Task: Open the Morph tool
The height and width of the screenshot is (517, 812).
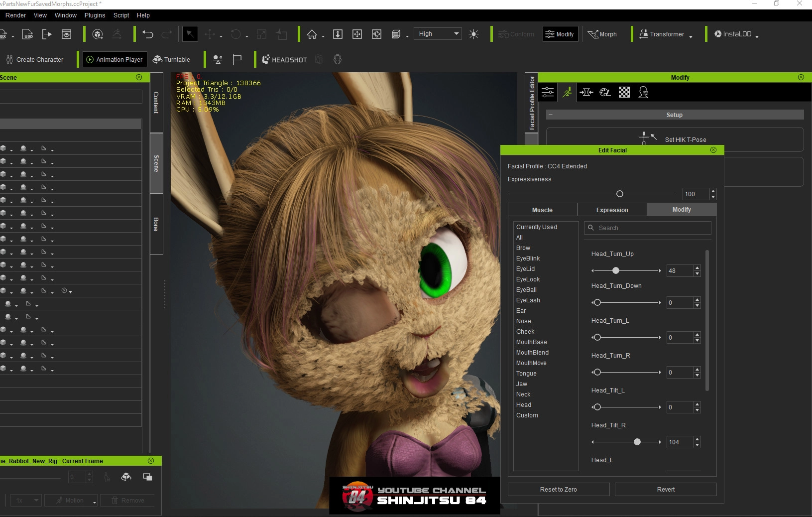Action: tap(602, 34)
